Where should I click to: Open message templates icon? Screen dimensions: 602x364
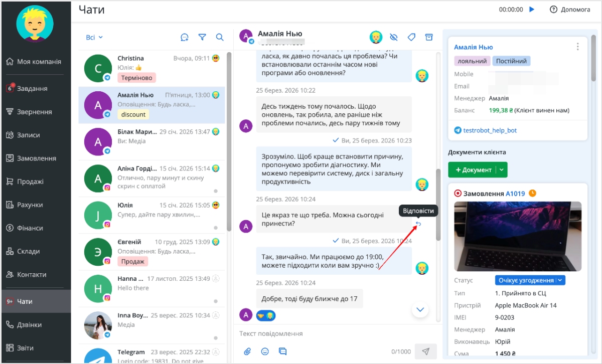point(282,351)
